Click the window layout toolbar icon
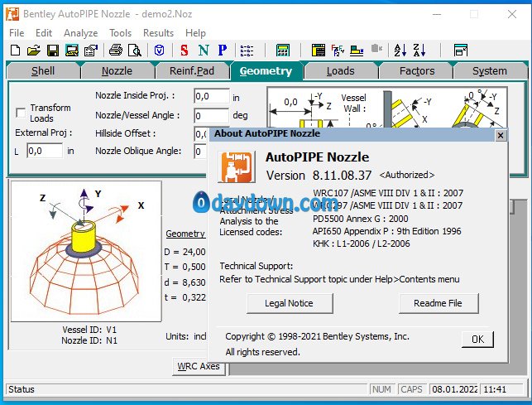 coord(461,51)
